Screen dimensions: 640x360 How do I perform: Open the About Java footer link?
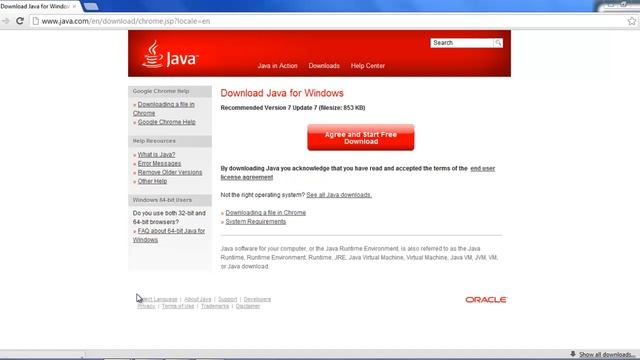tap(198, 299)
